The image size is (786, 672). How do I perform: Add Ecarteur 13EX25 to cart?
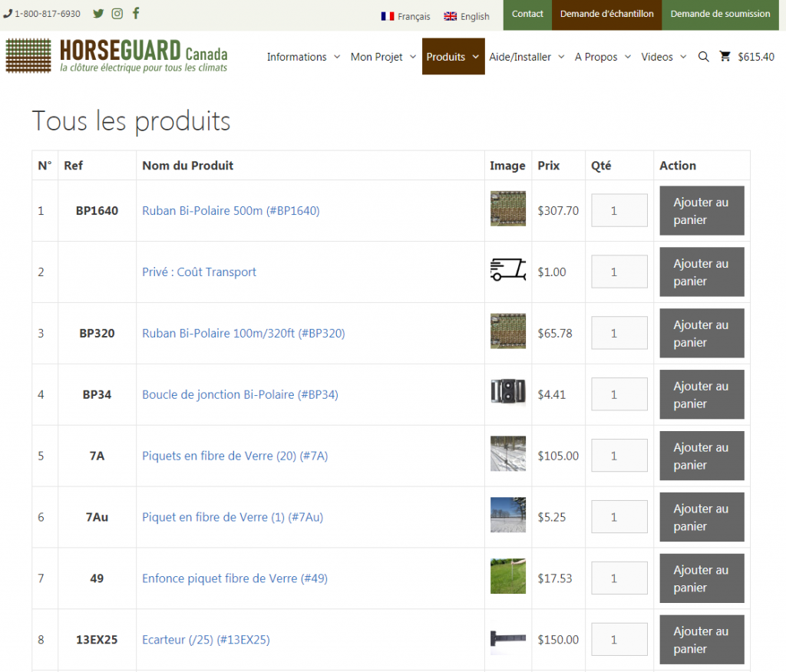coord(702,640)
